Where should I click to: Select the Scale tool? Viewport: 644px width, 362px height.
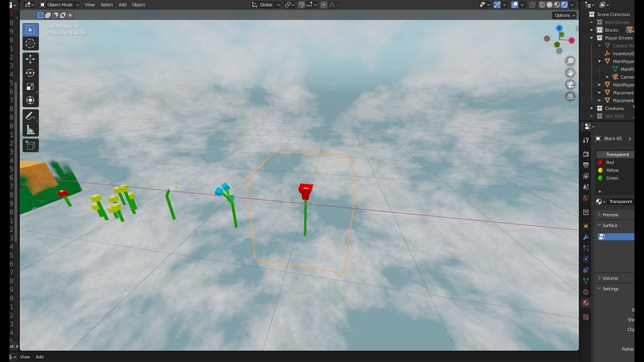(30, 87)
